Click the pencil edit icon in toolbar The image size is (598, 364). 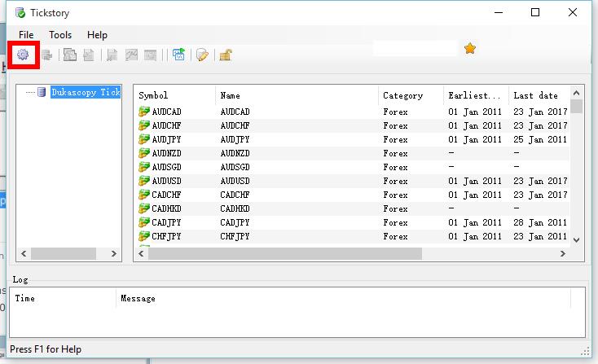[x=202, y=55]
